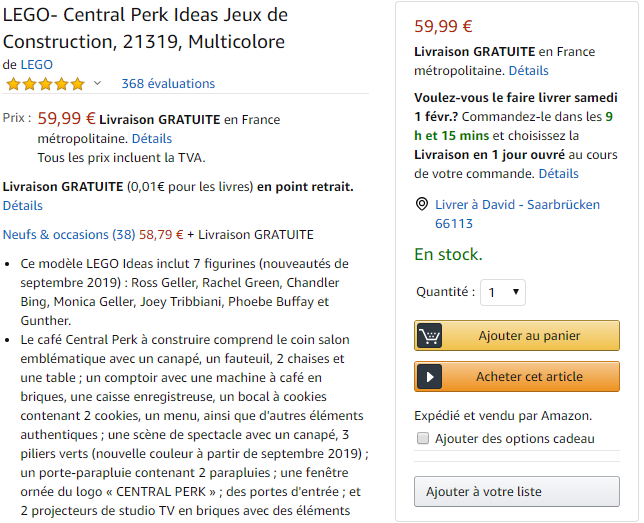Click Détails for one-day delivery
Image resolution: width=644 pixels, height=523 pixels.
pos(558,173)
